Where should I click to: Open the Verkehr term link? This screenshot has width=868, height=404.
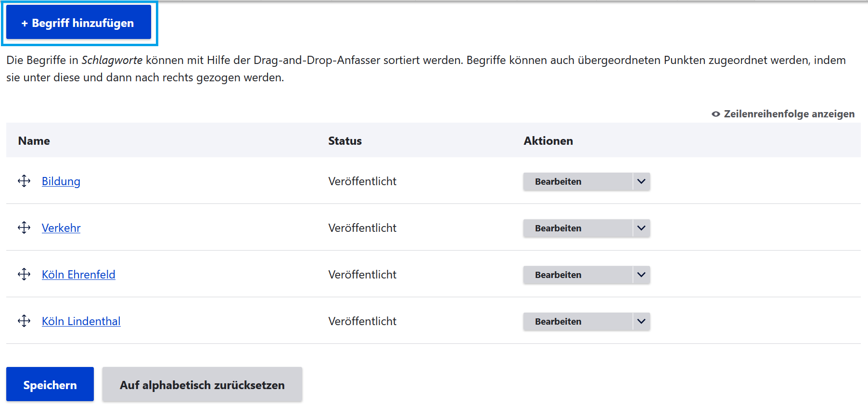[61, 228]
